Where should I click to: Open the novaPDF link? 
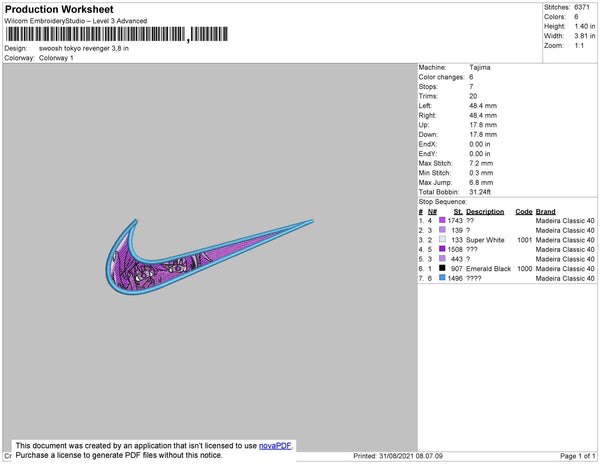tap(275, 446)
